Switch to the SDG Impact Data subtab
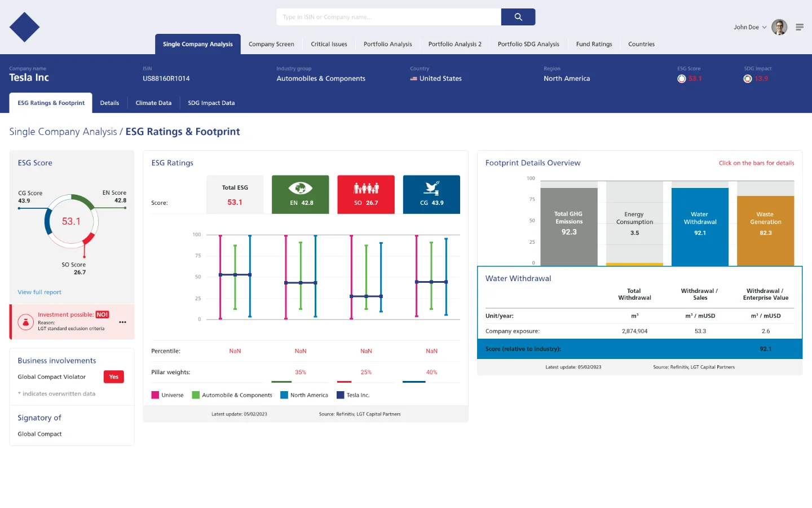Screen dimensions: 812x508 tap(211, 103)
